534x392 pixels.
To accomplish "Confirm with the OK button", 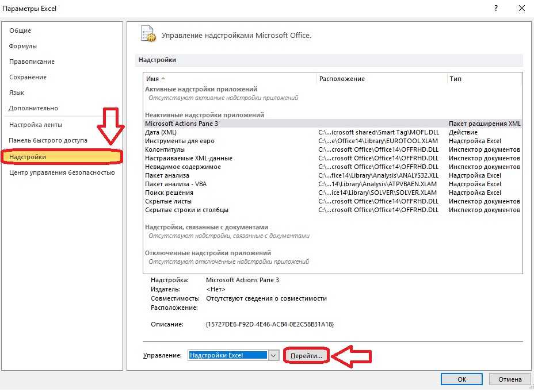I will coord(461,379).
